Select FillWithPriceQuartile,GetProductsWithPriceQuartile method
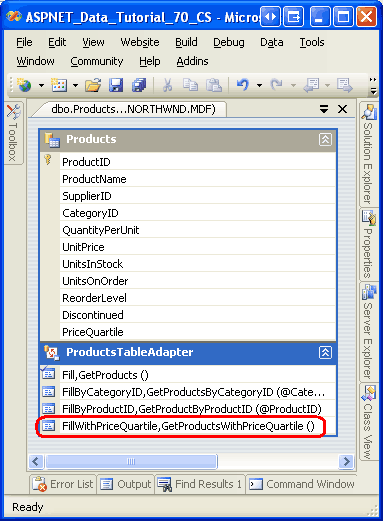 tap(188, 426)
